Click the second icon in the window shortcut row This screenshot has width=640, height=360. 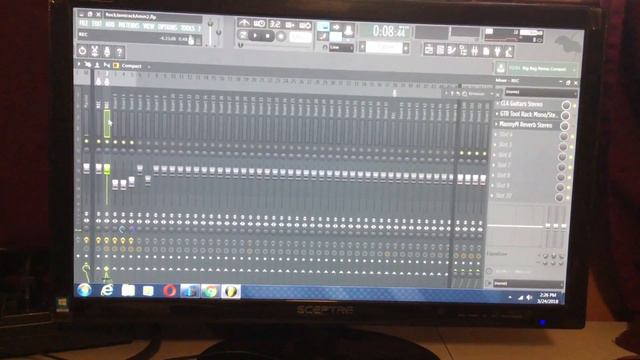click(440, 50)
